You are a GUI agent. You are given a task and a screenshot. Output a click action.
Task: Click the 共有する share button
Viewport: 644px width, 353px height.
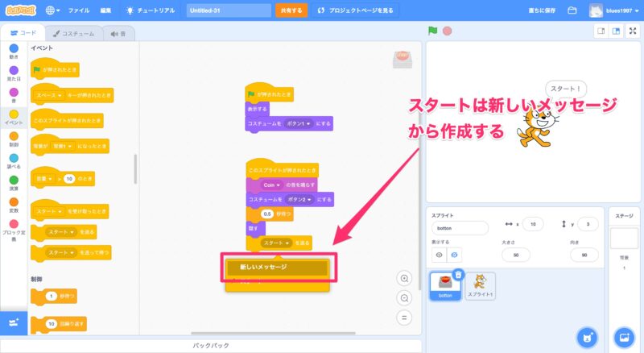(291, 10)
